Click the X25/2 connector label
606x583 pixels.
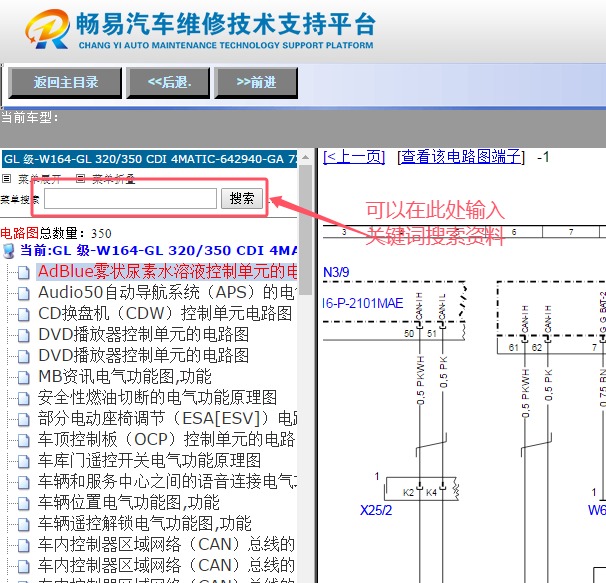(x=376, y=510)
